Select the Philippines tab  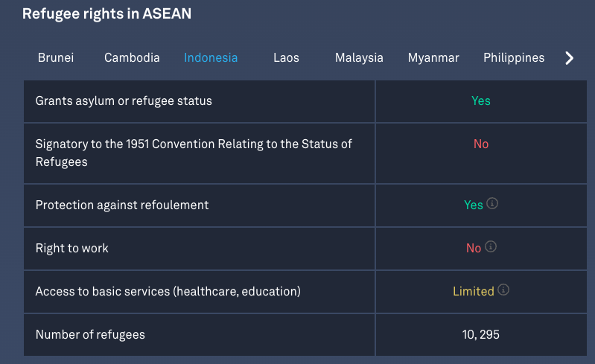point(514,57)
